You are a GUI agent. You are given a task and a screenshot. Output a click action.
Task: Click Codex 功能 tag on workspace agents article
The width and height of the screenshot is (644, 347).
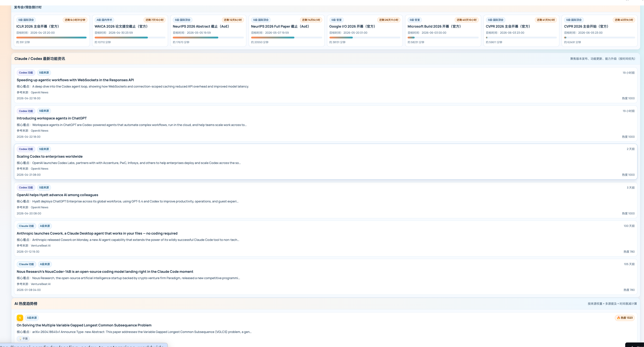(x=26, y=111)
